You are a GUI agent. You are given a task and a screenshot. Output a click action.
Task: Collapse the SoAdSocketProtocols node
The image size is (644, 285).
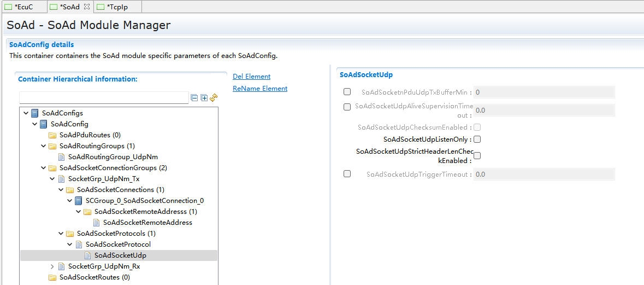[61, 234]
